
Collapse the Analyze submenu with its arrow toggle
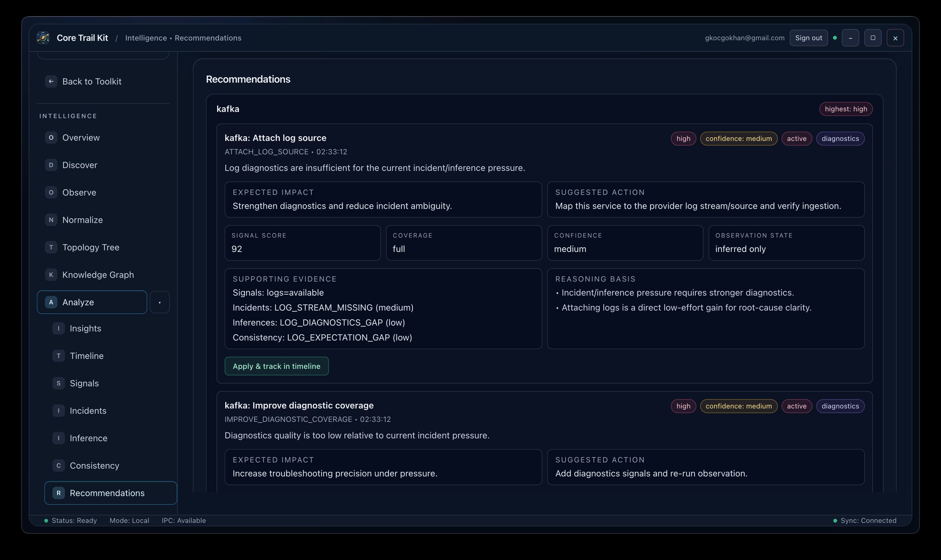coord(160,302)
